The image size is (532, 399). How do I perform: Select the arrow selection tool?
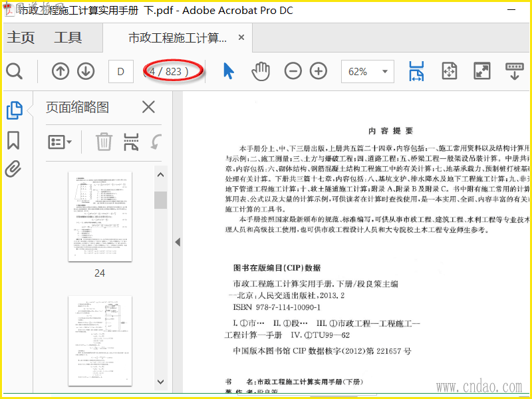(229, 71)
